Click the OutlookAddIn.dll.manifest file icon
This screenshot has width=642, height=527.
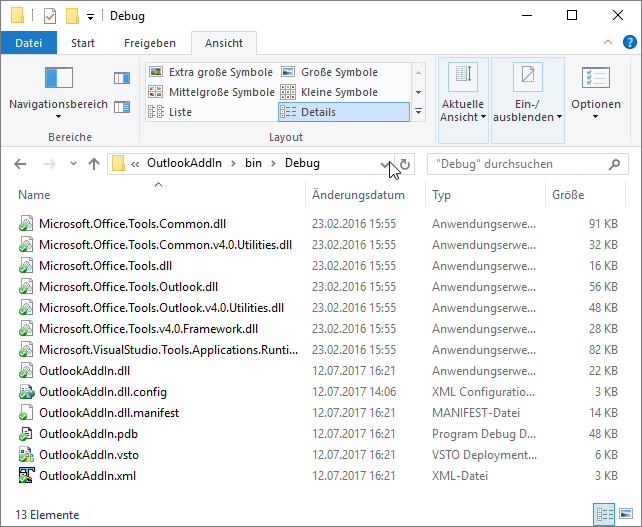coord(26,413)
